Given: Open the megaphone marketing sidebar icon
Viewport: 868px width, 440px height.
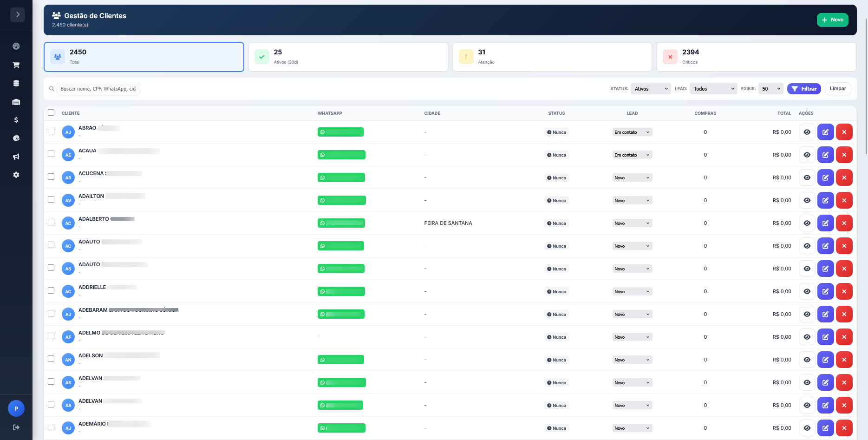Looking at the screenshot, I should coord(16,157).
